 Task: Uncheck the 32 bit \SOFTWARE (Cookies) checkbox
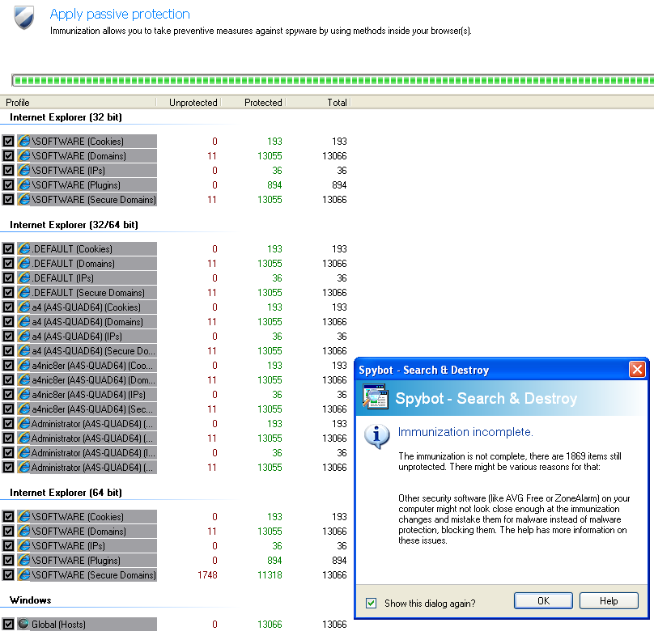8,142
